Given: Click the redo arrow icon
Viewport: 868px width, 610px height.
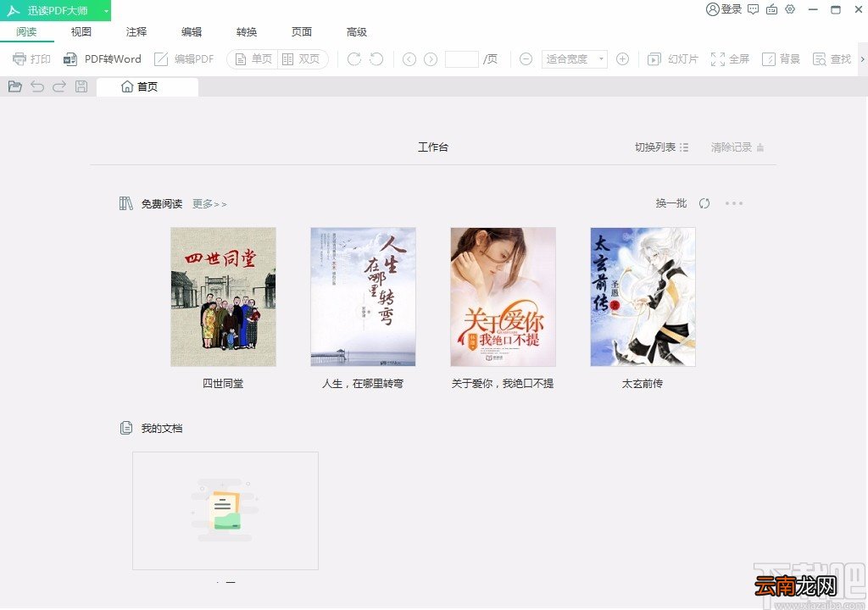Looking at the screenshot, I should pos(59,86).
